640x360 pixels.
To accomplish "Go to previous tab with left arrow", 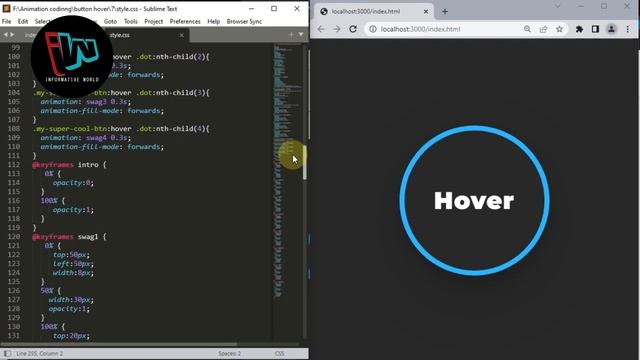I will click(6, 35).
